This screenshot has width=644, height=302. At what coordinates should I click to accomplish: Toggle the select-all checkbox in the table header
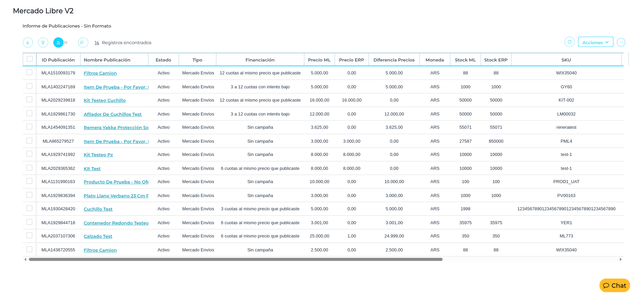point(30,59)
